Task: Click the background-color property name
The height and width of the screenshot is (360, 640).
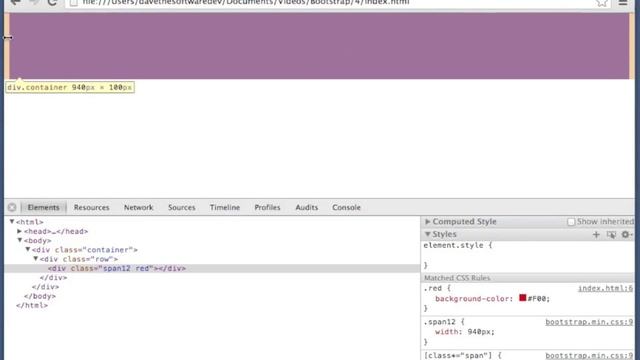Action: [474, 299]
